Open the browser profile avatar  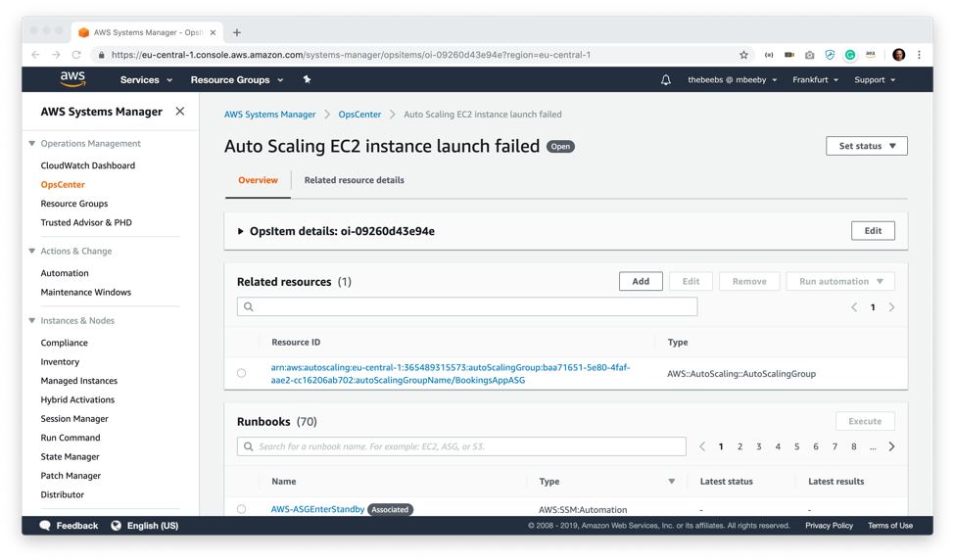coord(898,55)
